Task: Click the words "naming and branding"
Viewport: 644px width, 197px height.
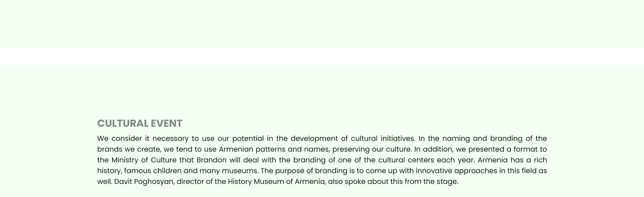Action: click(482, 139)
